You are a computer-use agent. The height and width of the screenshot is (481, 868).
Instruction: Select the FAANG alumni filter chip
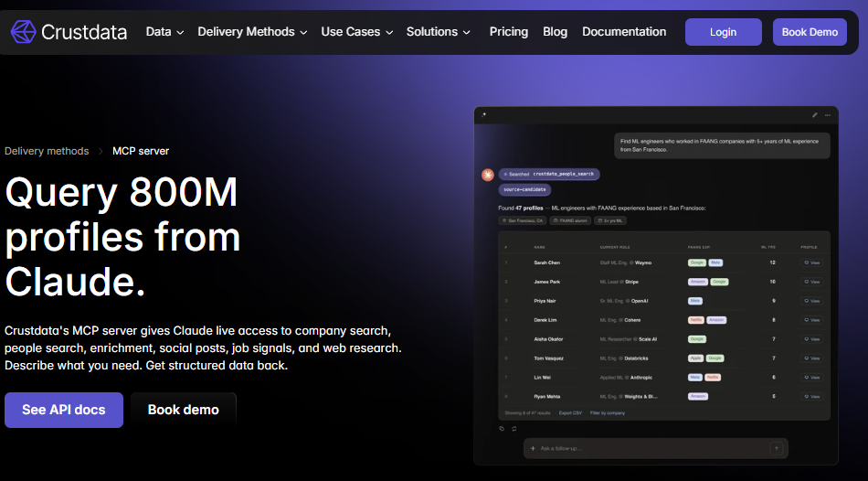tap(569, 220)
